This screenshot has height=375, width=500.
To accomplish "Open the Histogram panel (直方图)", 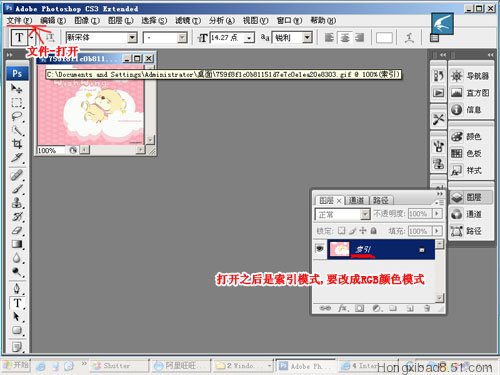I will [x=470, y=93].
